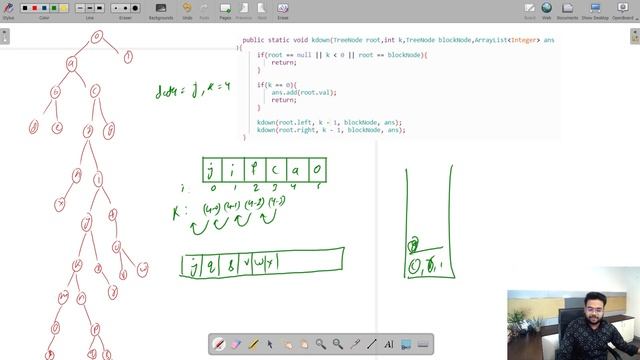This screenshot has width=640, height=360.
Task: Select the Text writing tool
Action: 389,344
